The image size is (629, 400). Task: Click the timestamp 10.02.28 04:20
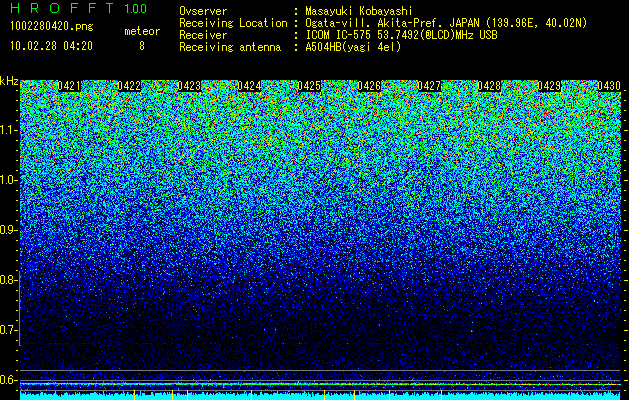pyautogui.click(x=51, y=46)
